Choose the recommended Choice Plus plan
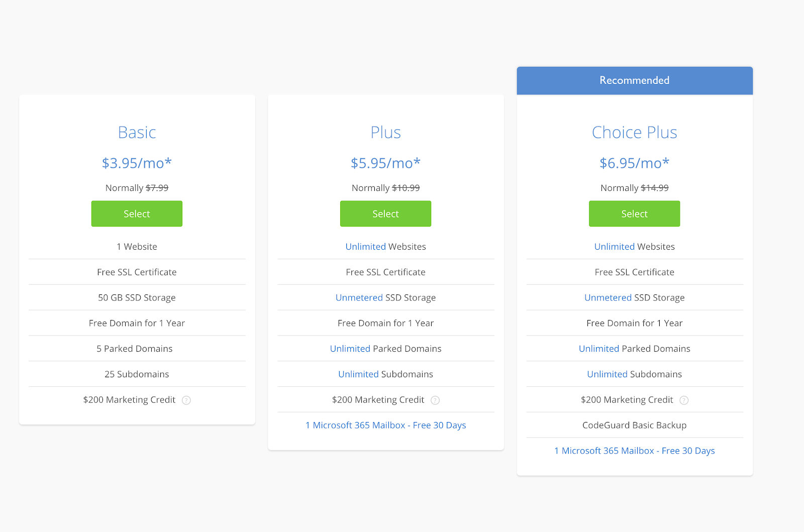The width and height of the screenshot is (804, 532). [634, 214]
